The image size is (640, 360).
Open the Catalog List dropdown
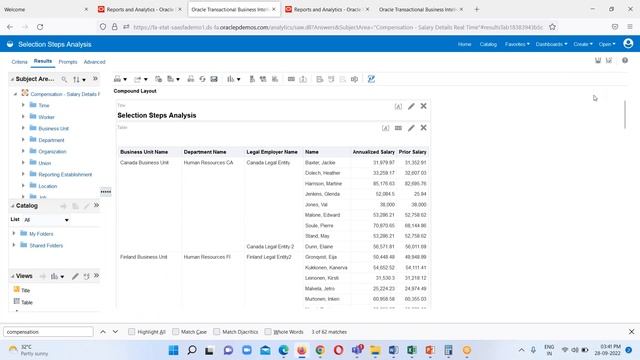coord(46,220)
